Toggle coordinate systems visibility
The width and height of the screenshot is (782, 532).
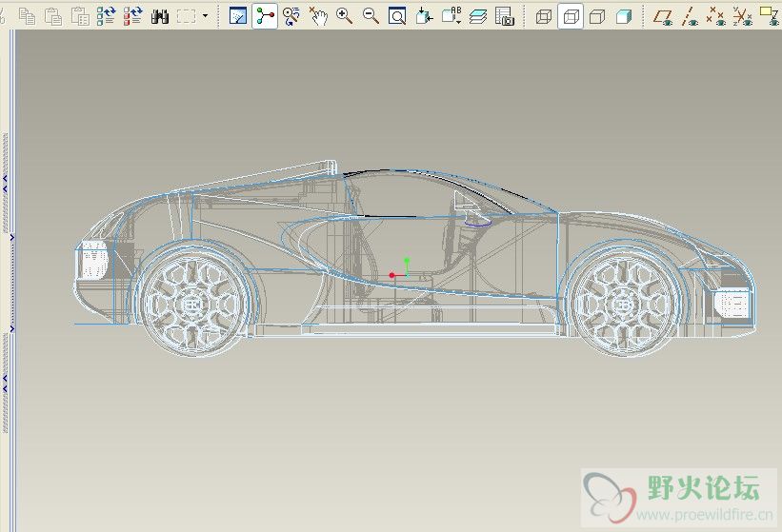[x=743, y=17]
